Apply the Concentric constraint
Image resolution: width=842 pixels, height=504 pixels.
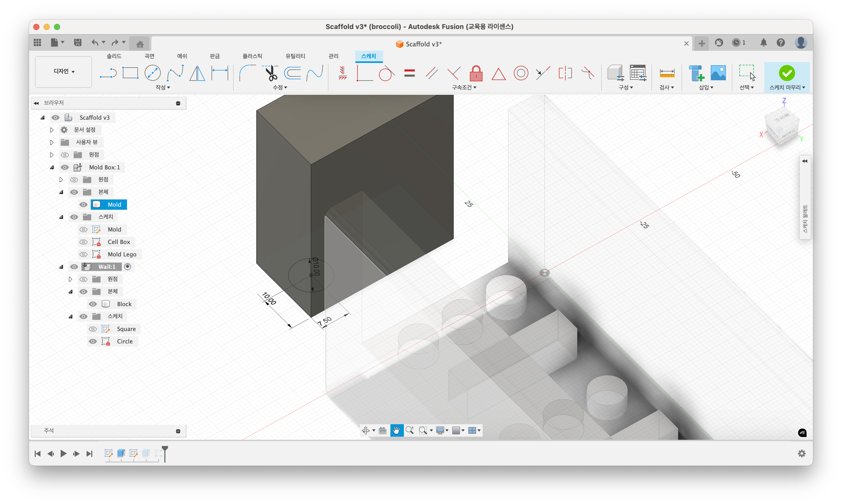[x=521, y=73]
